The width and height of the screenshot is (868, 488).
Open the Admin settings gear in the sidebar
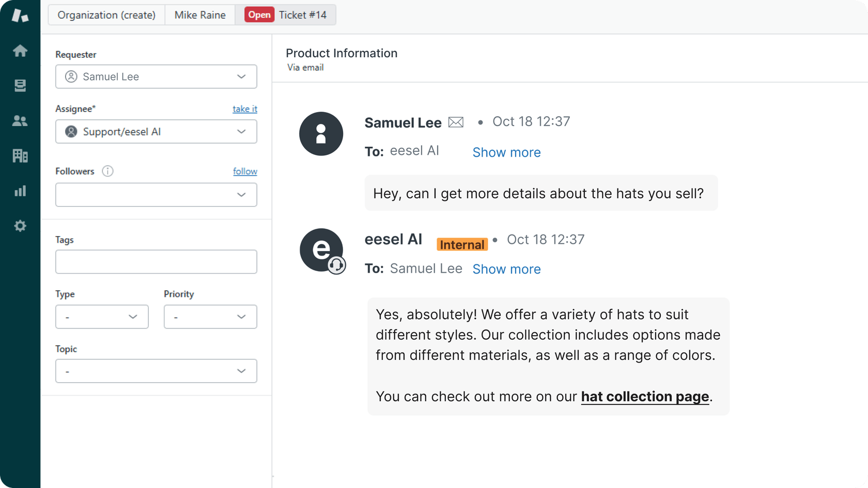20,226
